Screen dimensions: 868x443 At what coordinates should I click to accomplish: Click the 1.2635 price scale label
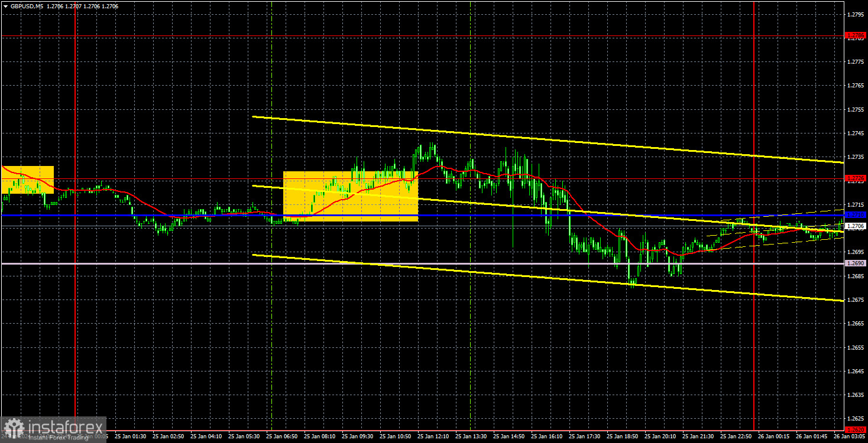tap(856, 395)
